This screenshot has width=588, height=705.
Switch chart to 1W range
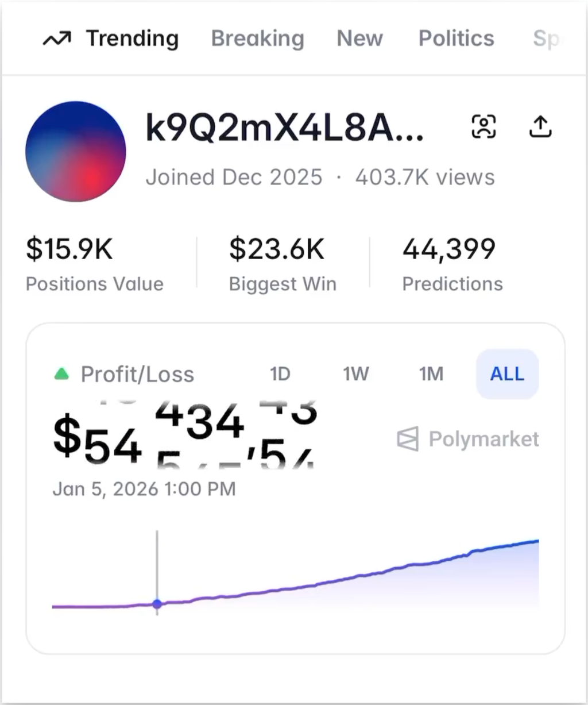tap(356, 374)
